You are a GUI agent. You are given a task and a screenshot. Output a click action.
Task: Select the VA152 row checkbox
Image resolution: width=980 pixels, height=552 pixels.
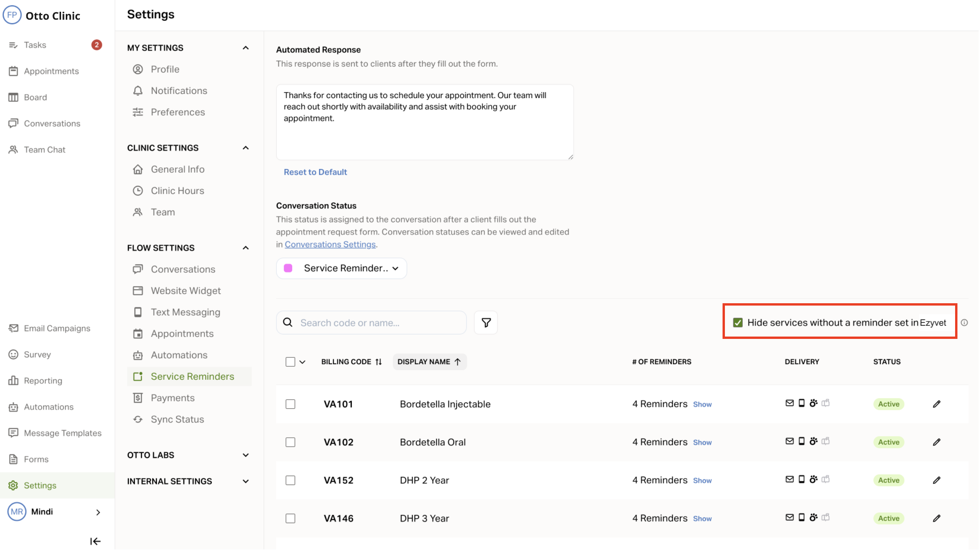[x=290, y=480]
